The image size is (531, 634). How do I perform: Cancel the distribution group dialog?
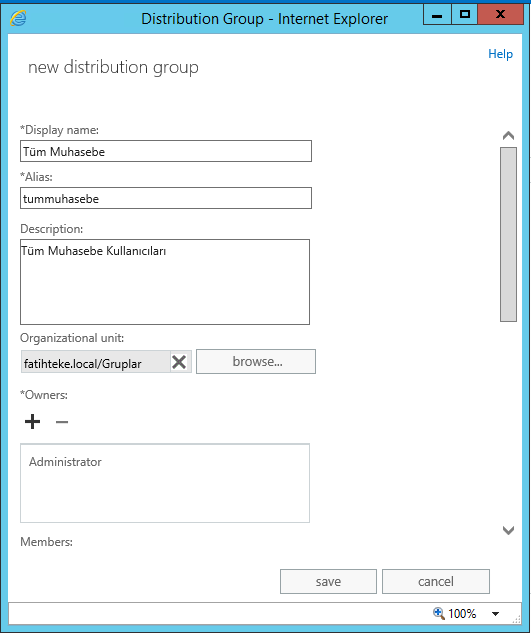[436, 581]
